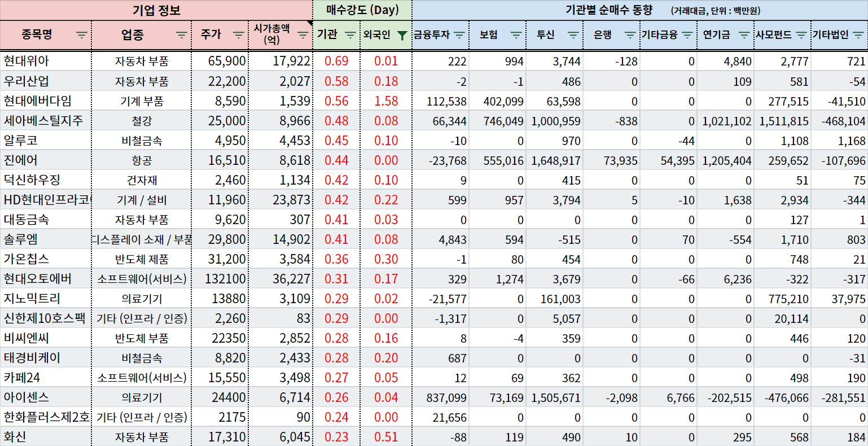Open the 연기금 column filter
Image resolution: width=868 pixels, height=446 pixels.
point(744,35)
